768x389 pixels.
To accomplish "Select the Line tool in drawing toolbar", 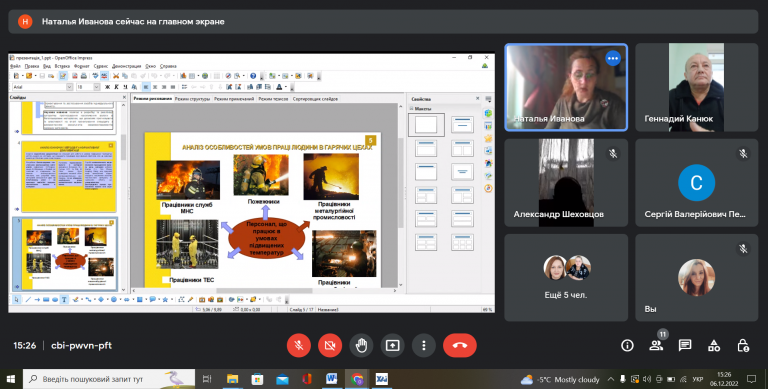I will click(28, 299).
